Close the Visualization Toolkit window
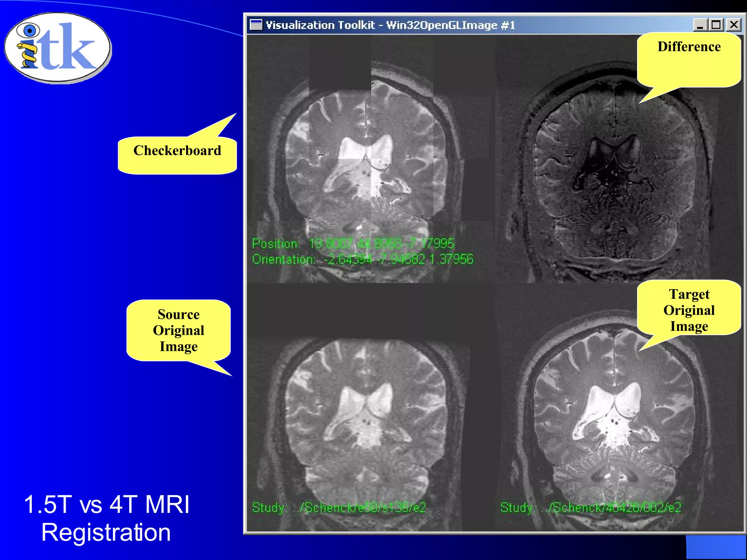 coord(734,25)
